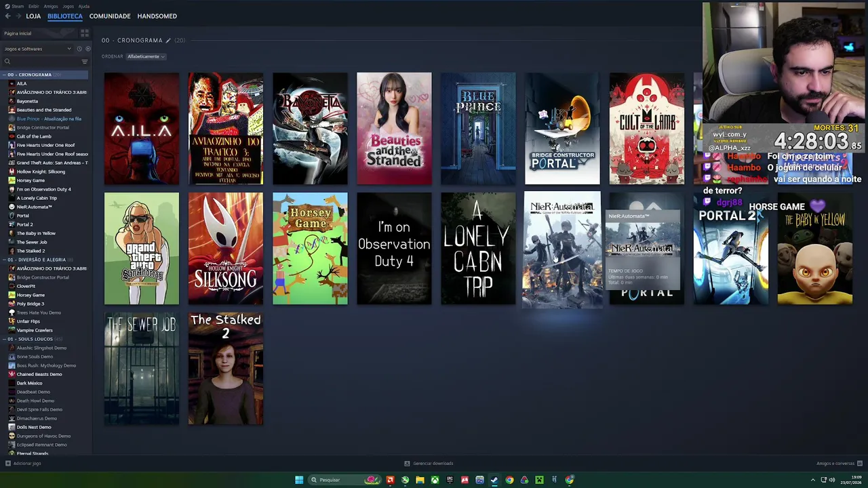Switch to the LOJA tab
The width and height of the screenshot is (868, 488).
tap(33, 16)
